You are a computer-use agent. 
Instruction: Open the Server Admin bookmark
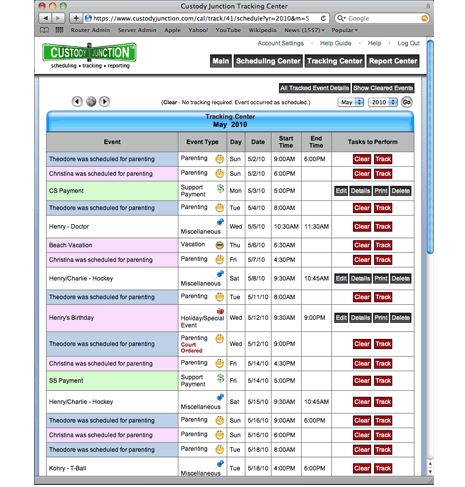(137, 30)
